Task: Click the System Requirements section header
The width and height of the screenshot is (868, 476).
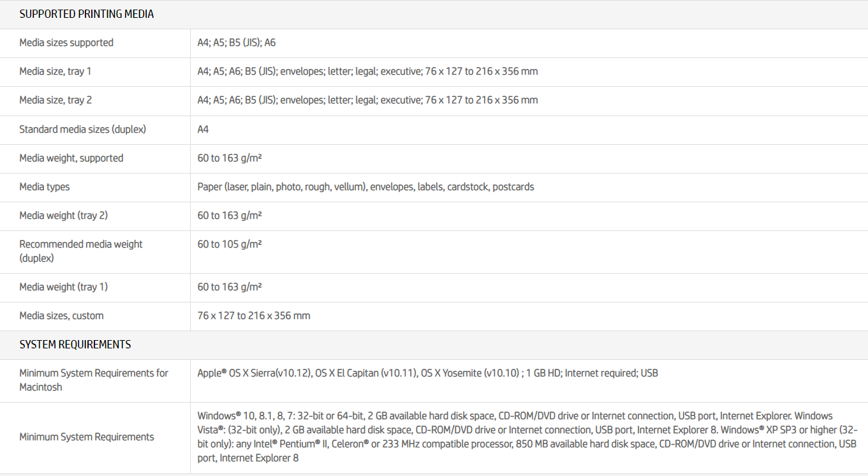Action: 75,345
